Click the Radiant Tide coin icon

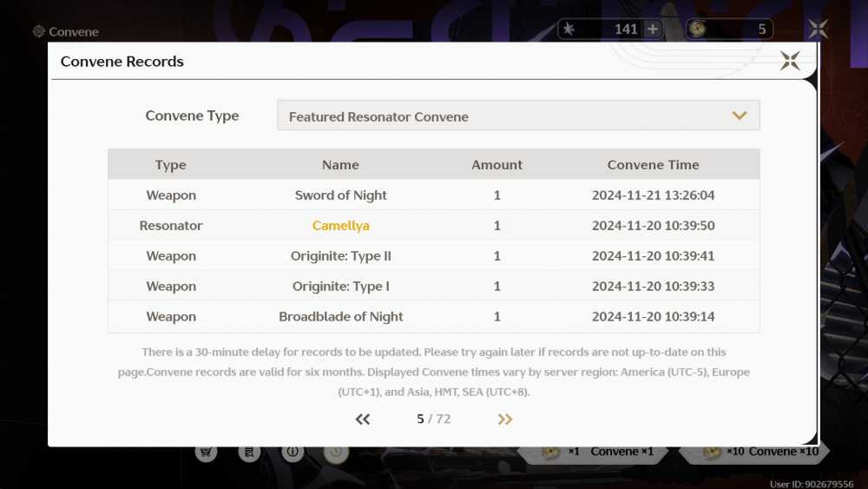[698, 29]
